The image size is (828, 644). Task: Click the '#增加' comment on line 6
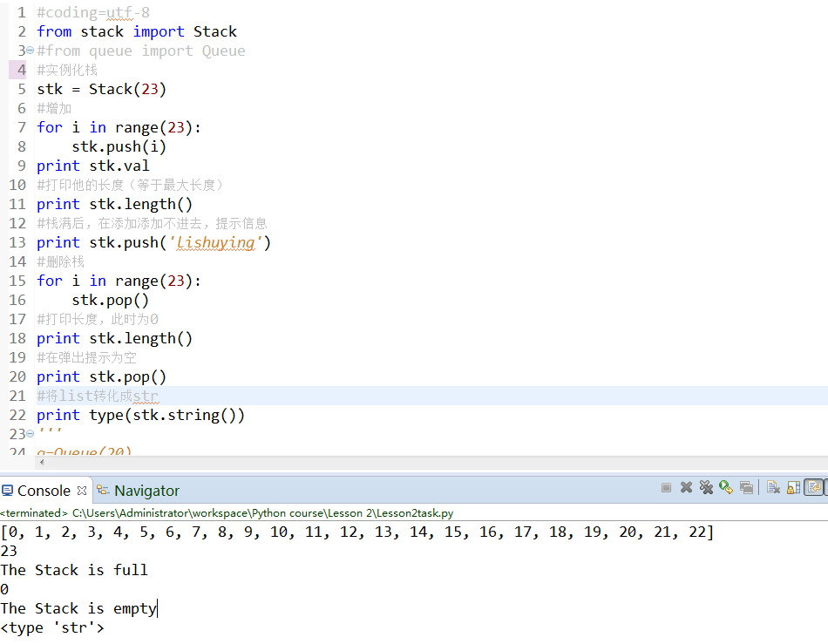tap(54, 108)
